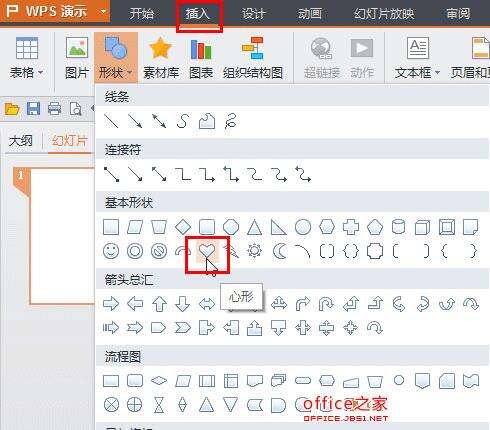Pick the freeform polygon shape under 线条
The image size is (490, 430).
[207, 121]
